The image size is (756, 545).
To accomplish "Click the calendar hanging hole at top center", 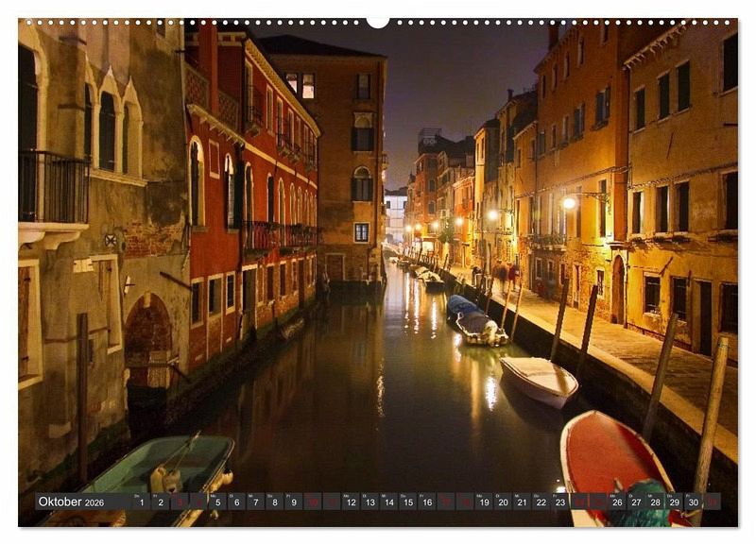I will pos(378,21).
